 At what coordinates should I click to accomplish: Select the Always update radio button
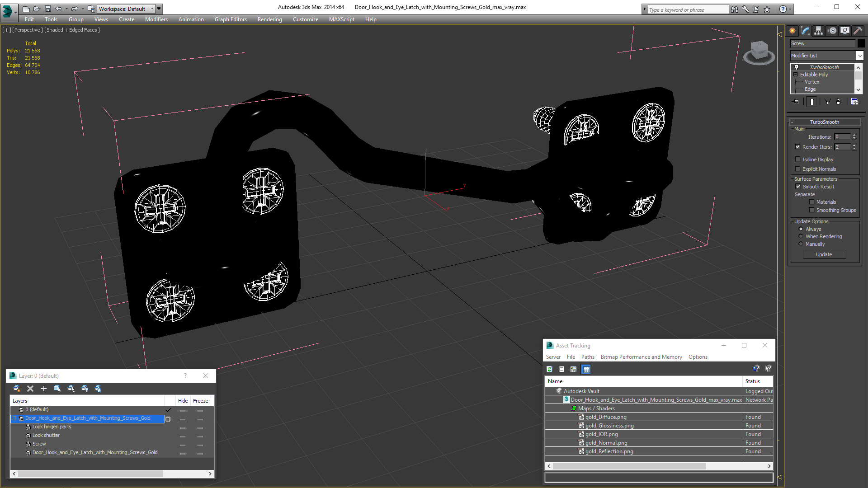click(x=801, y=229)
